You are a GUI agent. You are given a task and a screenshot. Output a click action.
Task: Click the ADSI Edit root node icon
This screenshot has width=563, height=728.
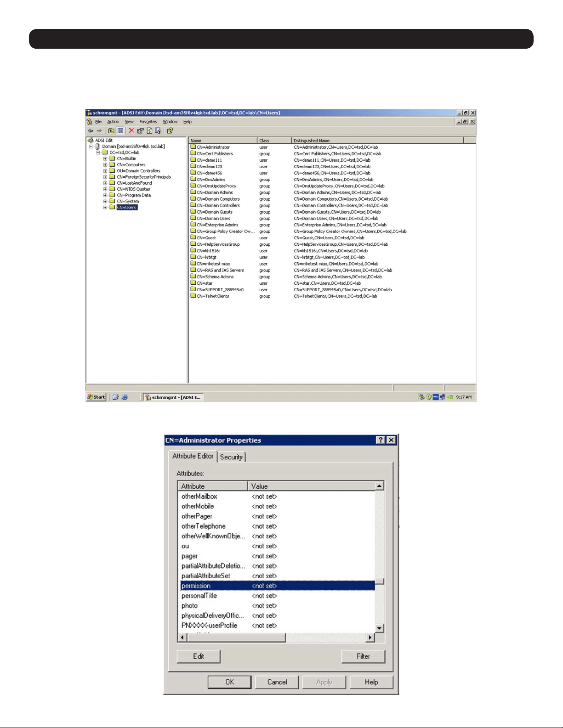point(91,141)
